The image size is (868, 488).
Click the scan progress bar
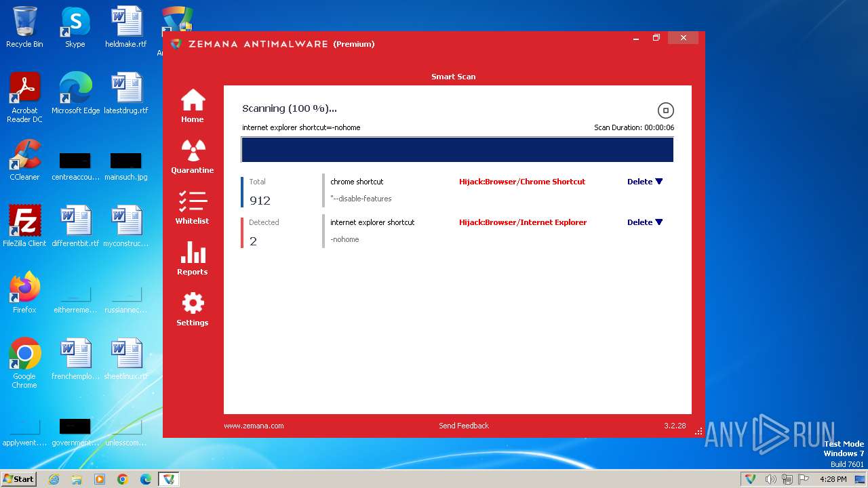click(458, 150)
